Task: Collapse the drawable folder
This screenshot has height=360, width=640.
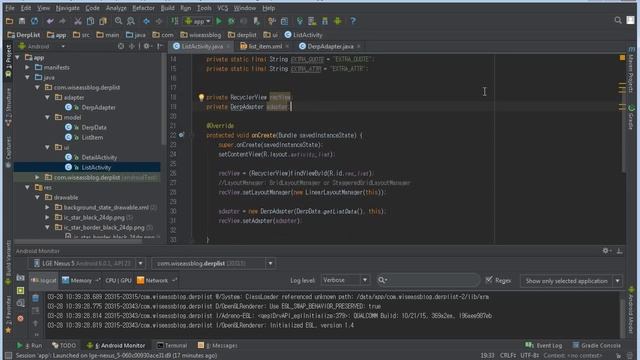Action: [x=37, y=198]
